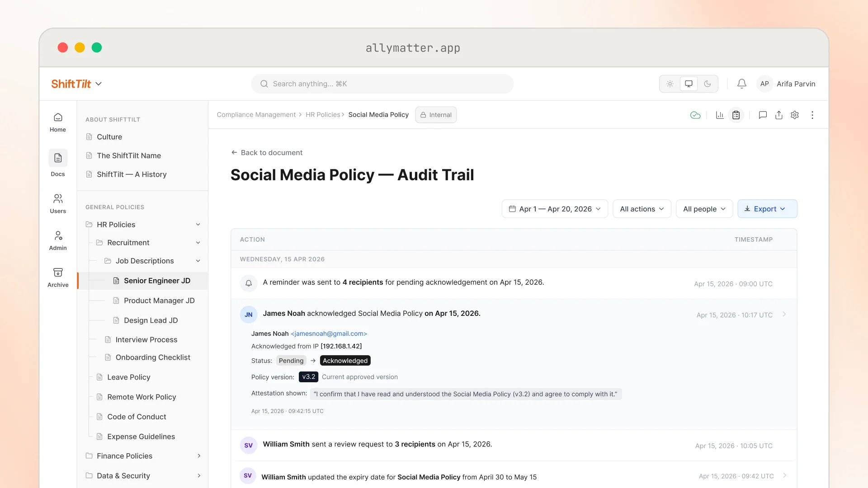Open the All actions filter
This screenshot has height=488, width=868.
tap(642, 209)
